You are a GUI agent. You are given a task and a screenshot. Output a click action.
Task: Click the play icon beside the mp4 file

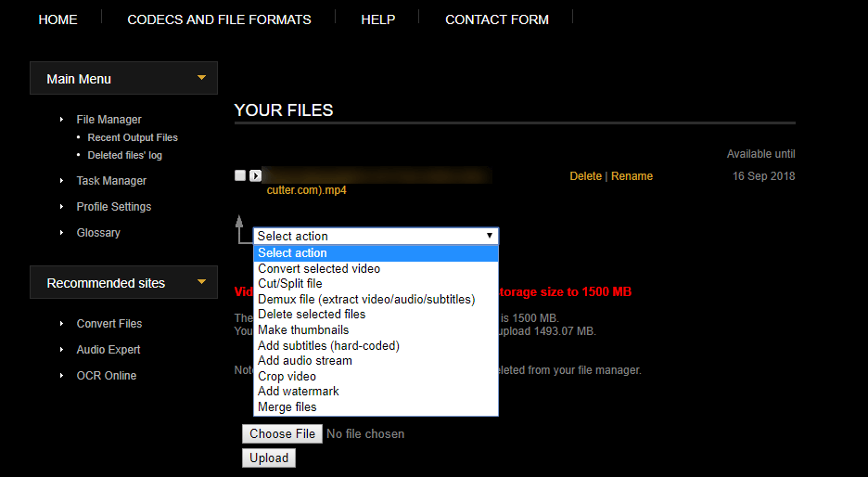coord(256,175)
